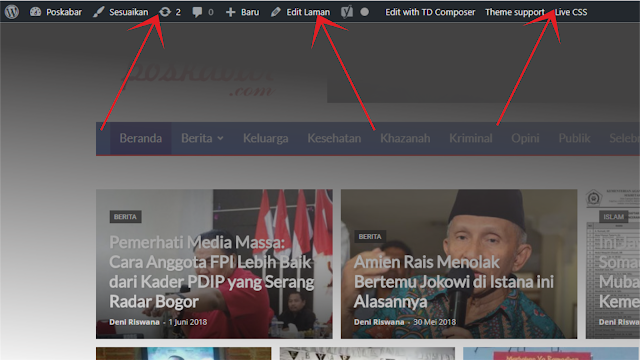
Task: Click date 30 Mei 2018
Action: 434,322
